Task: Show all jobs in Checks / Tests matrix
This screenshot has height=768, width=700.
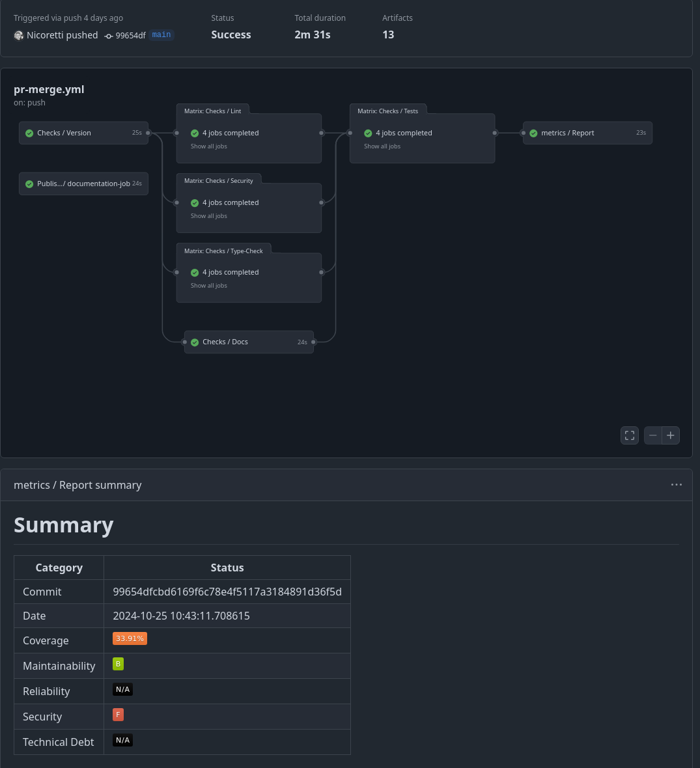Action: coord(382,146)
